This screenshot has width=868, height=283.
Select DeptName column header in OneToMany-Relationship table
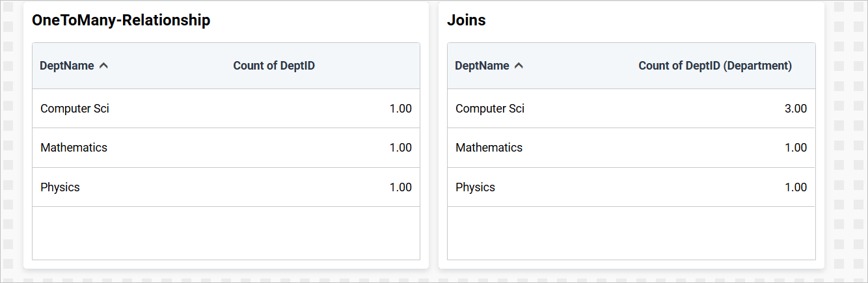pyautogui.click(x=67, y=66)
